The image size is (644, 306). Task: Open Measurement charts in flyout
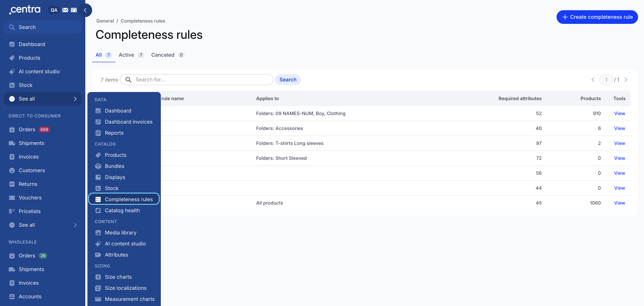point(124,299)
